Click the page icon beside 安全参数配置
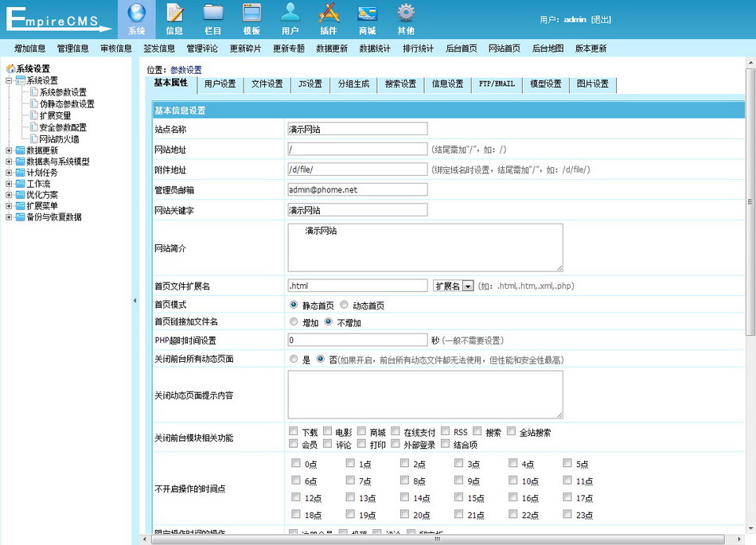756x545 pixels. (x=33, y=127)
